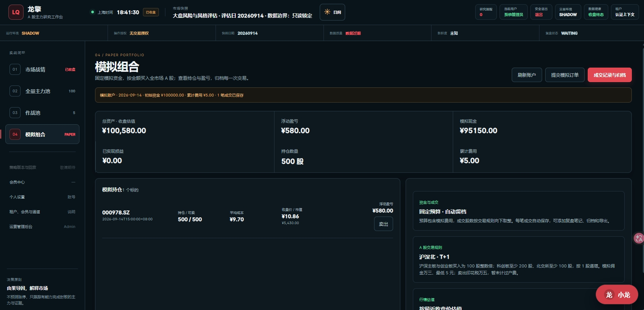This screenshot has width=644, height=310.
Task: Open the 租户 认证上下文 tile
Action: pyautogui.click(x=625, y=12)
